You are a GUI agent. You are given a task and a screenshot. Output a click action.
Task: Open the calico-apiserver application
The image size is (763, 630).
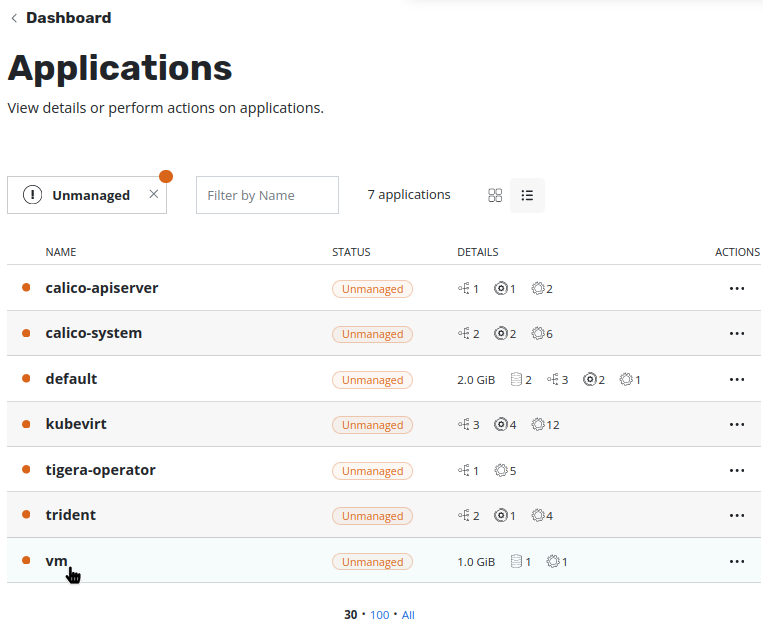(x=102, y=288)
